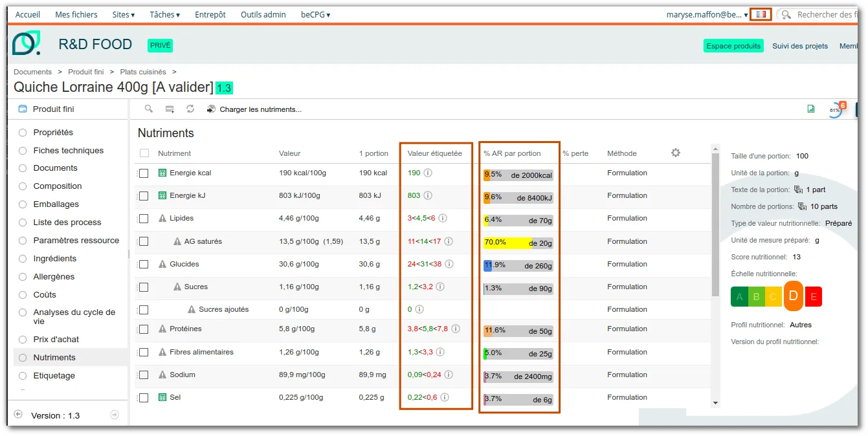868x436 pixels.
Task: Check the Energie kcal row checkbox
Action: (144, 173)
